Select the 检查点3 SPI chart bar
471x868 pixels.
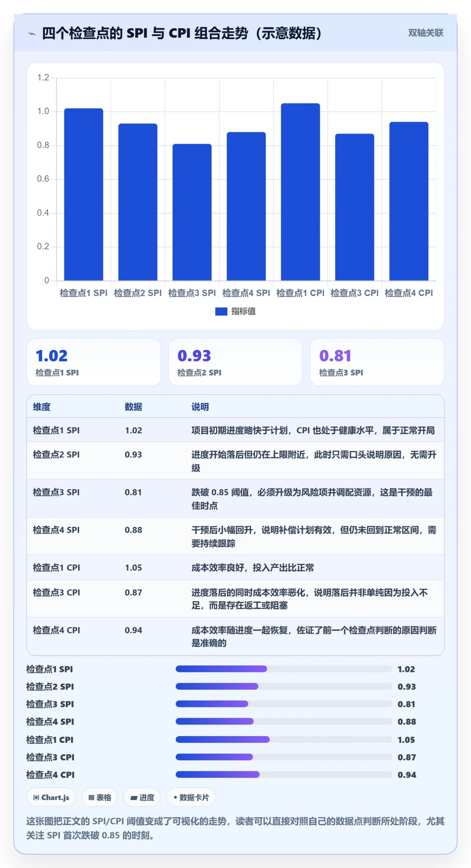[x=192, y=212]
